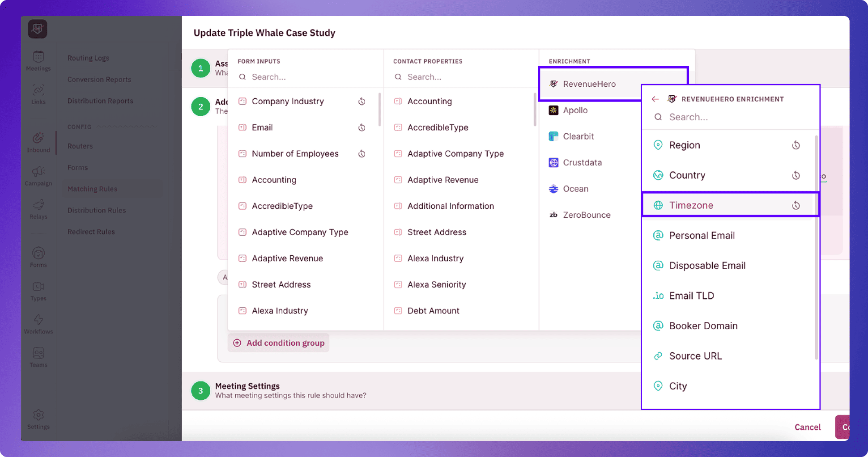The width and height of the screenshot is (868, 457).
Task: Open Routers config page
Action: pos(80,146)
